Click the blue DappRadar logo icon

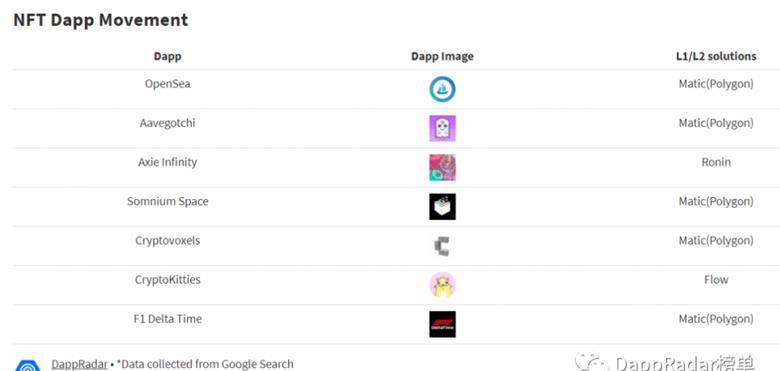(28, 366)
